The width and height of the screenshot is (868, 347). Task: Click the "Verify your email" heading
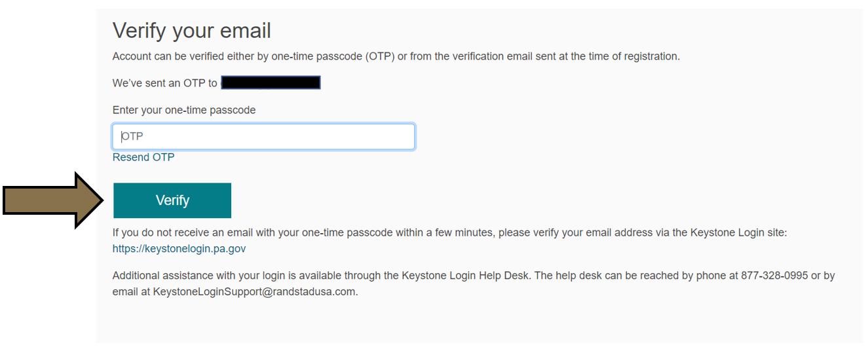pyautogui.click(x=191, y=31)
